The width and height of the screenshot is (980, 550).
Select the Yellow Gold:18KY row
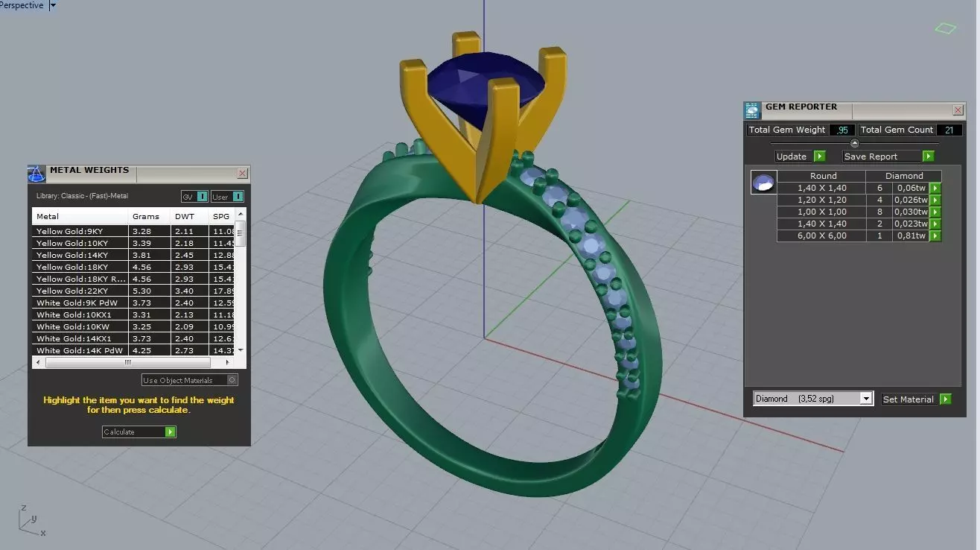coord(133,267)
